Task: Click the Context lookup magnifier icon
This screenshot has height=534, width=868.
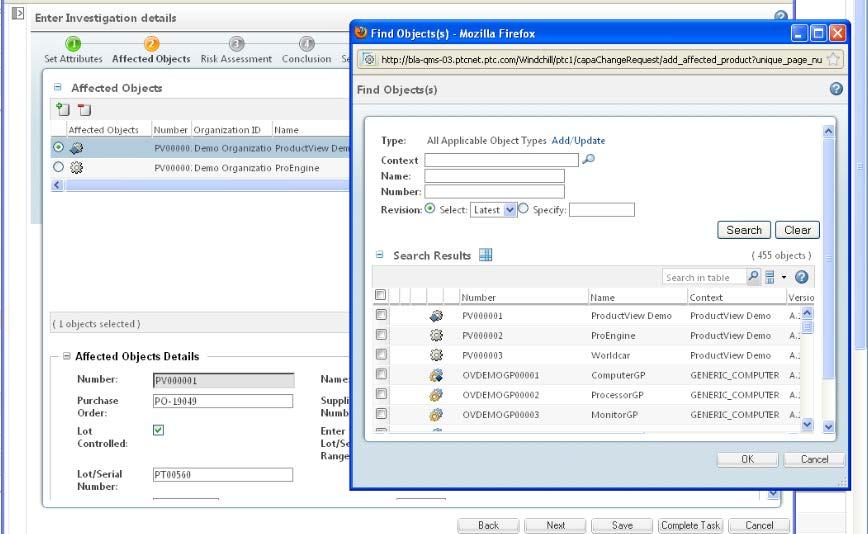Action: click(588, 159)
